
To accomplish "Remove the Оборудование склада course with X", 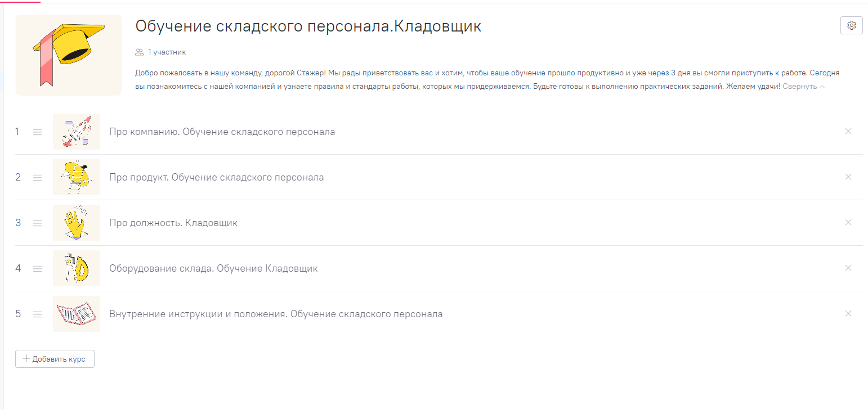I will pos(848,268).
